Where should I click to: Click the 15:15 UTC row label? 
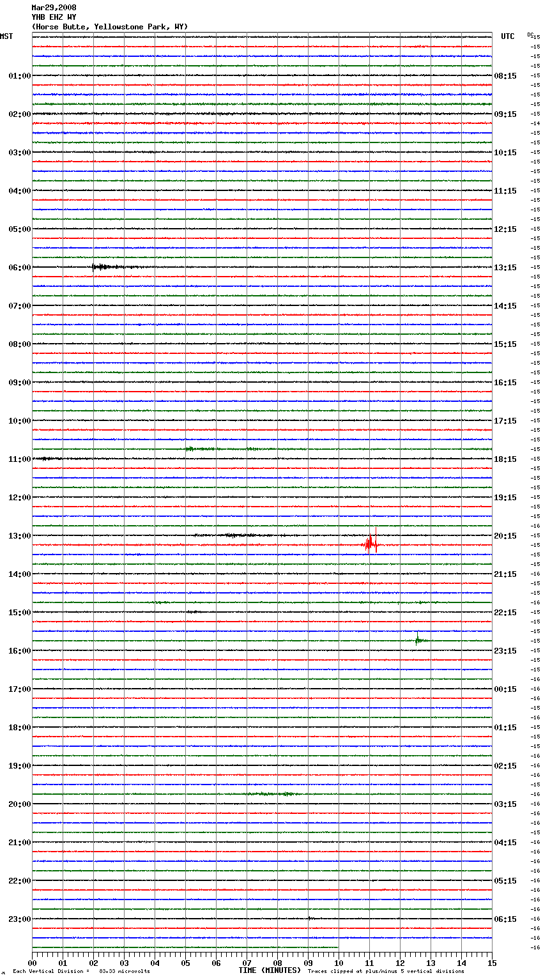click(505, 344)
